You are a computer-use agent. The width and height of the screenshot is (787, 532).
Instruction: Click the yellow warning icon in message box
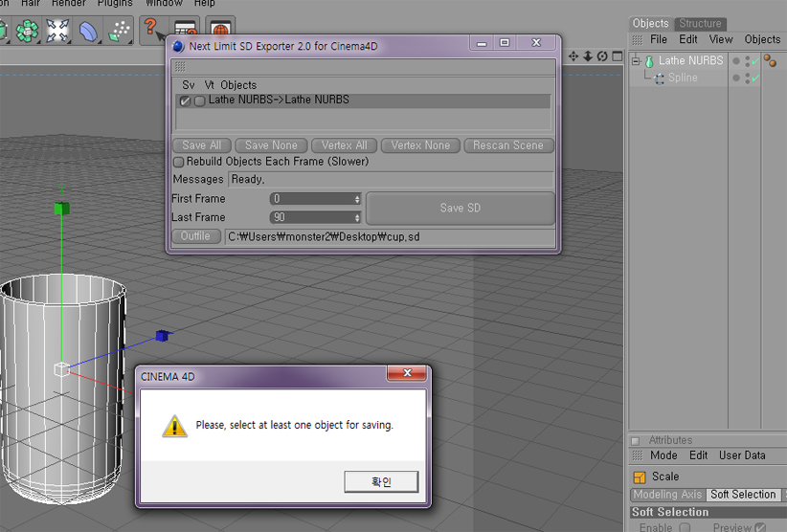coord(174,426)
